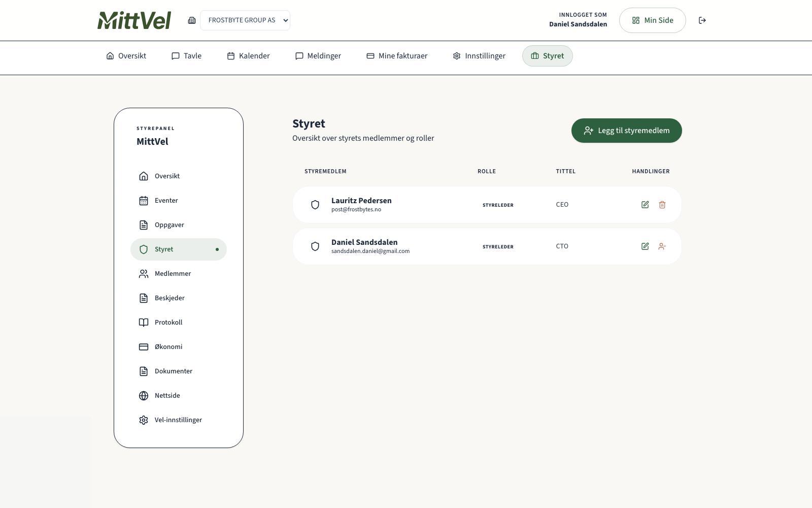The width and height of the screenshot is (812, 508).
Task: Click the logout icon in header
Action: coord(702,20)
